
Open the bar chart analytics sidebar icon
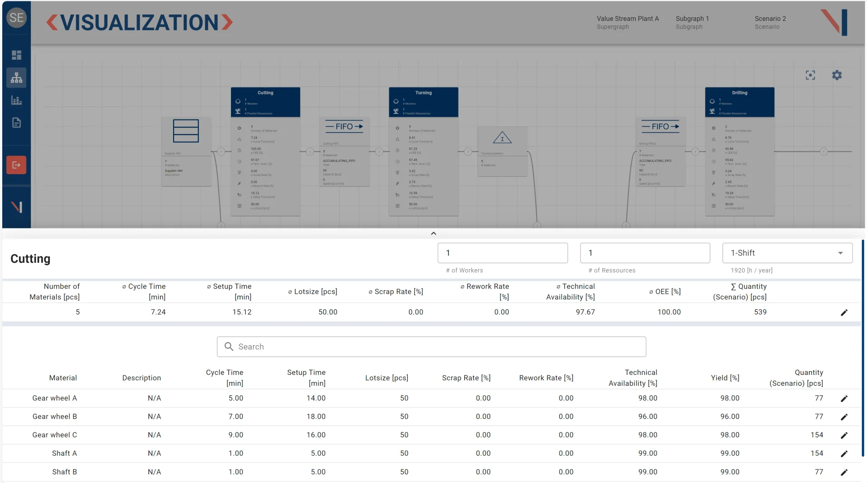[16, 100]
